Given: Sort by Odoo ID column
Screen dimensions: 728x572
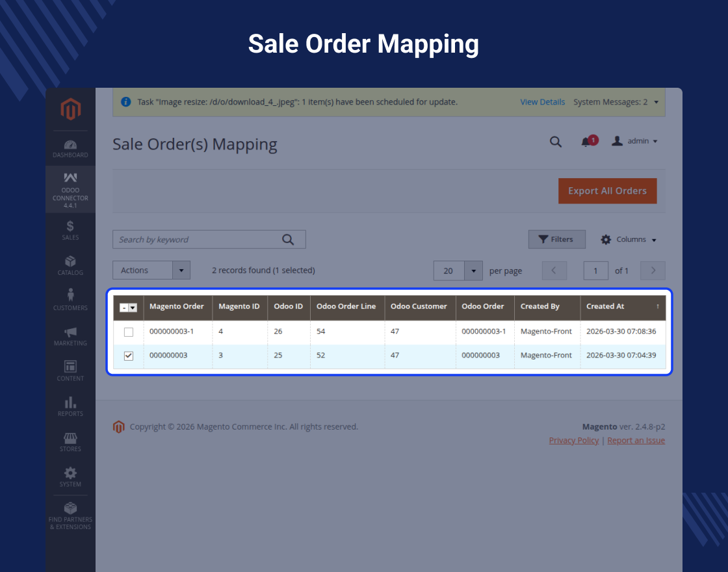Looking at the screenshot, I should [x=289, y=307].
